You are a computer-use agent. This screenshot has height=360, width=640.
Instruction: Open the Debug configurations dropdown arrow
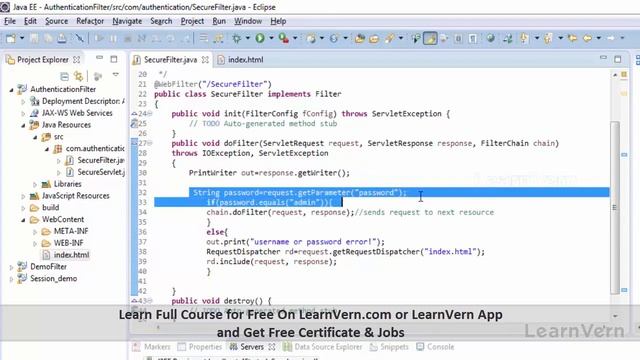[x=247, y=38]
